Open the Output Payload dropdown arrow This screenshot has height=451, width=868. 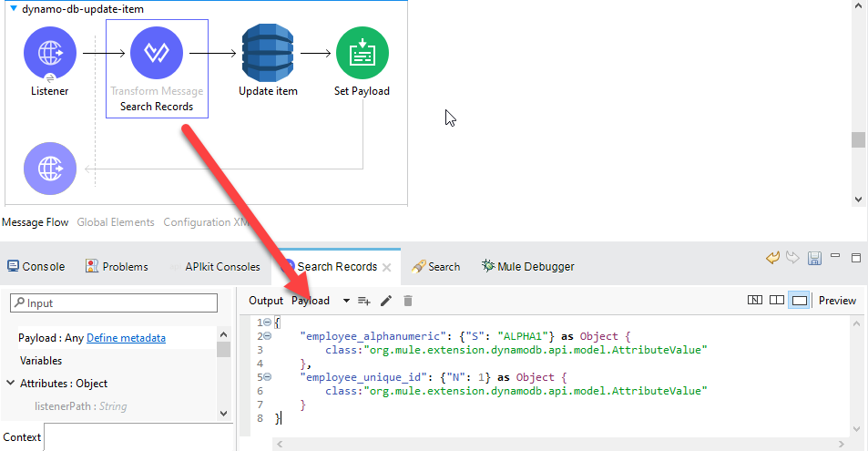pos(346,301)
